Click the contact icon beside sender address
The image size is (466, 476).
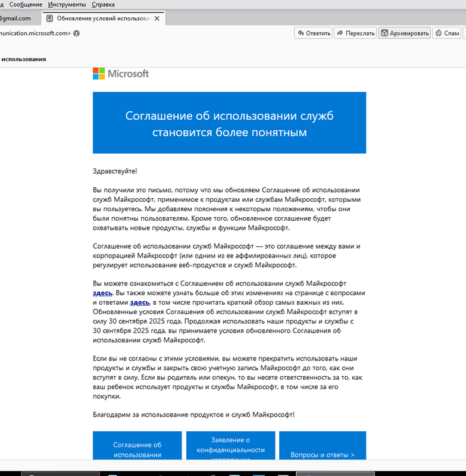[x=77, y=33]
